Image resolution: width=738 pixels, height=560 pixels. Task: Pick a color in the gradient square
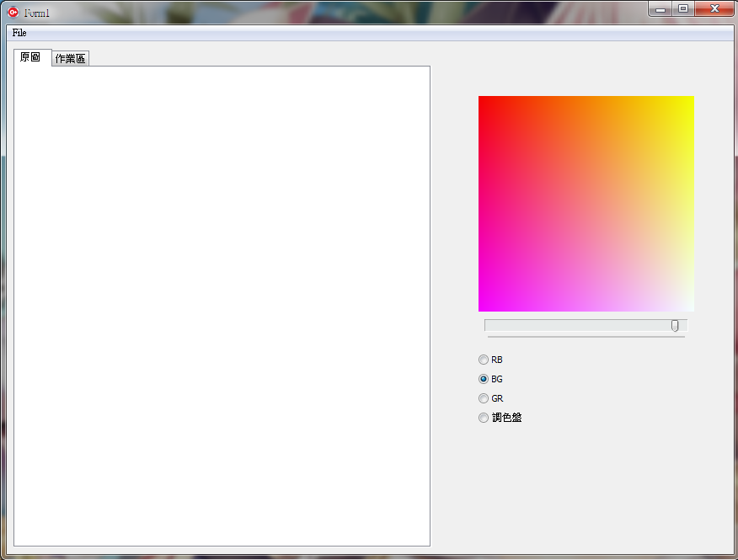[x=586, y=204]
